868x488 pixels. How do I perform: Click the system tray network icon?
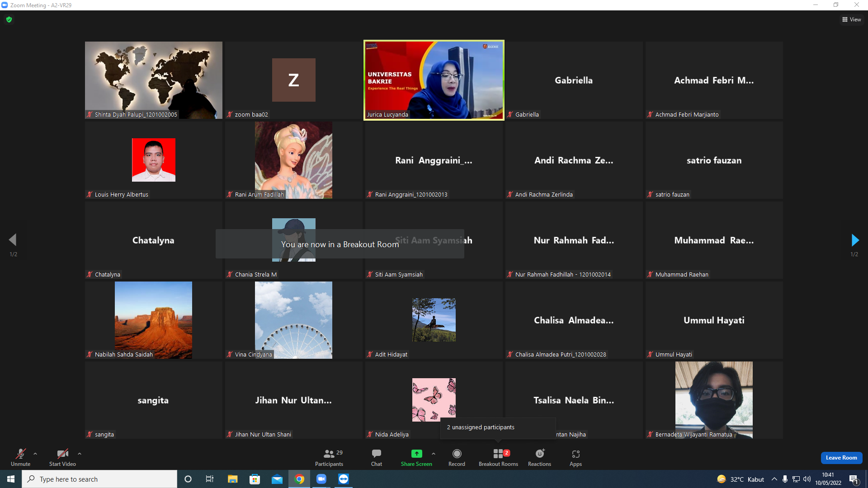coord(796,479)
